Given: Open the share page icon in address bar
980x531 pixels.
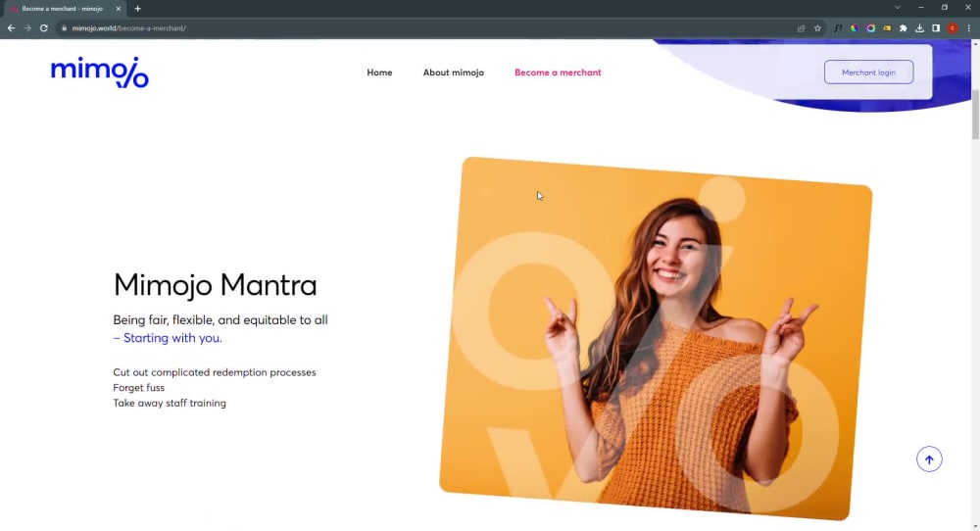Looking at the screenshot, I should tap(801, 28).
